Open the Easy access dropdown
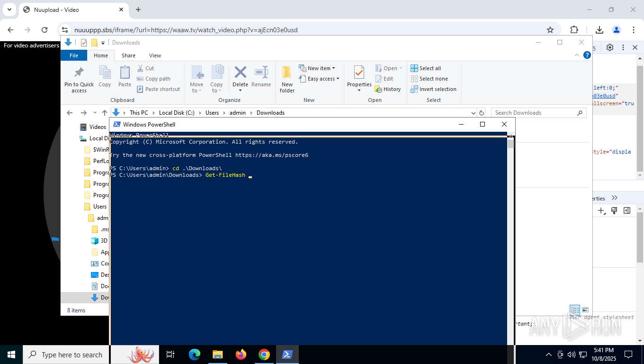Screen dimensions: 644x364 pos(319,79)
